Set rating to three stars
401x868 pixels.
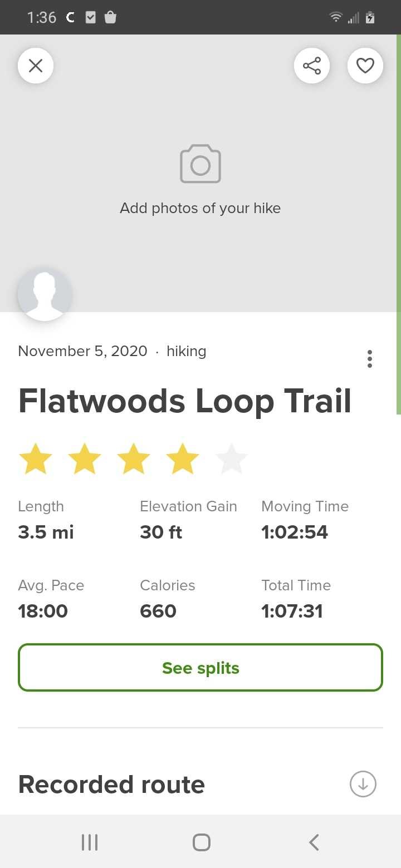134,460
